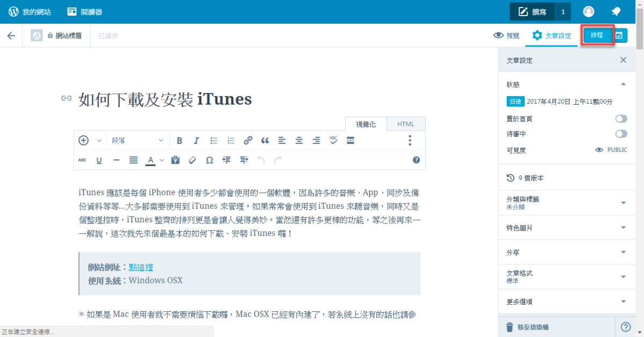Image resolution: width=644 pixels, height=337 pixels.
Task: Run spell check (ABC check icon)
Action: [333, 141]
